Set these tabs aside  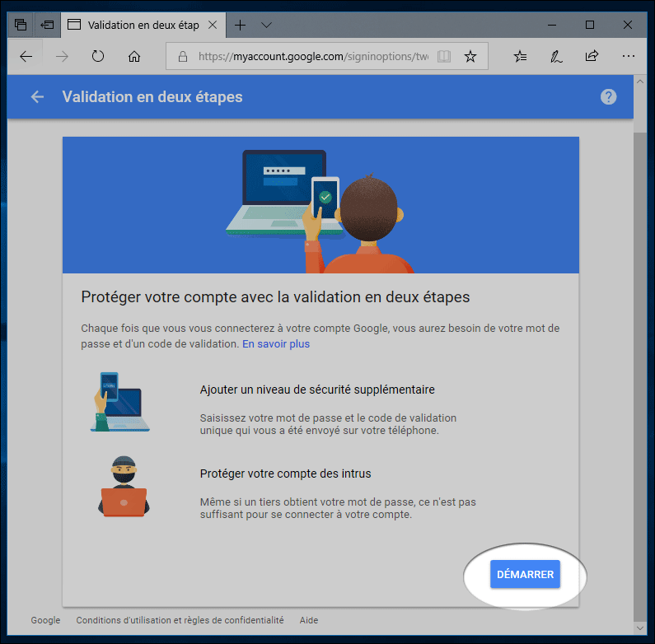click(x=47, y=25)
